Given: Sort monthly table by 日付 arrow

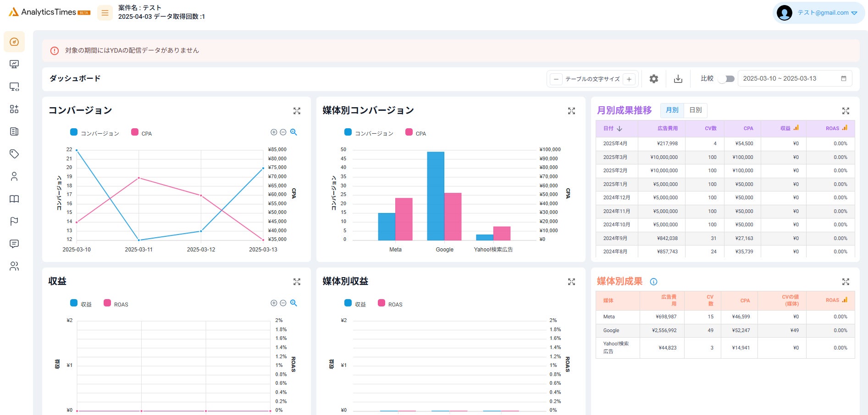Looking at the screenshot, I should [619, 129].
